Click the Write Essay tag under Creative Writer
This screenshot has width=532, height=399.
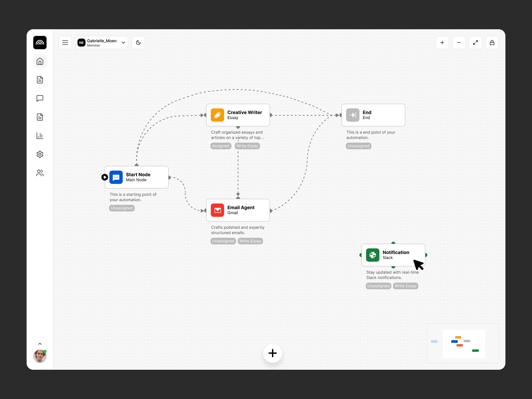247,146
